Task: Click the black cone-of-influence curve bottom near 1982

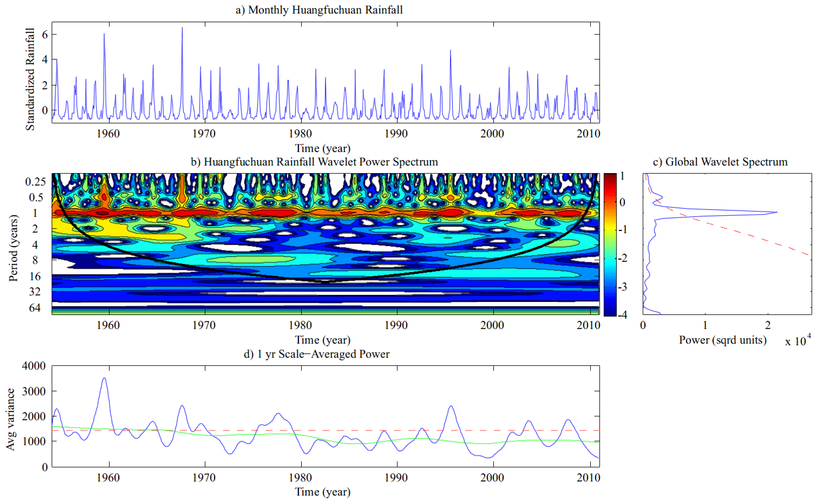Action: click(x=325, y=282)
